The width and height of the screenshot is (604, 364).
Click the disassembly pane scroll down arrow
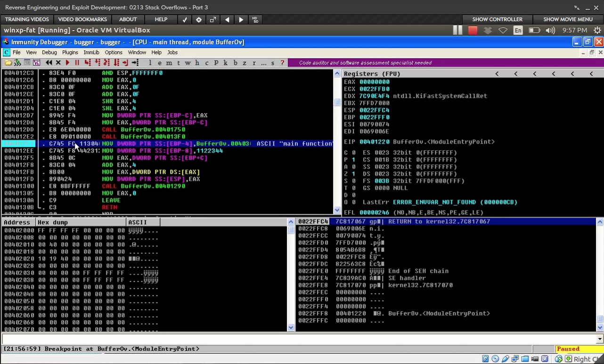pyautogui.click(x=337, y=210)
